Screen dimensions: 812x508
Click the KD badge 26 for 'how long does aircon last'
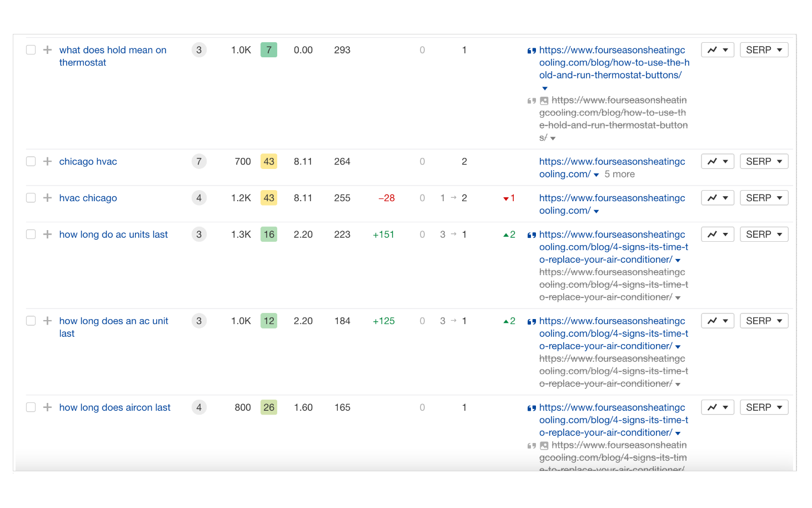269,407
